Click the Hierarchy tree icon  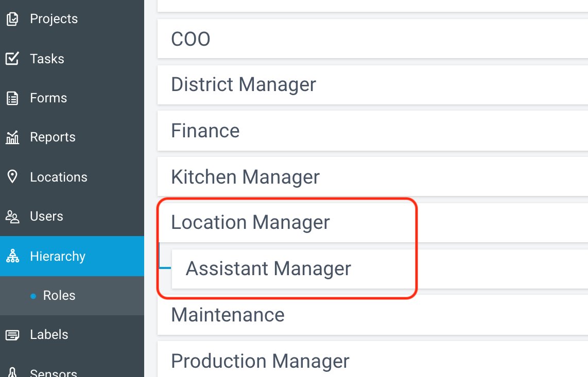12,256
